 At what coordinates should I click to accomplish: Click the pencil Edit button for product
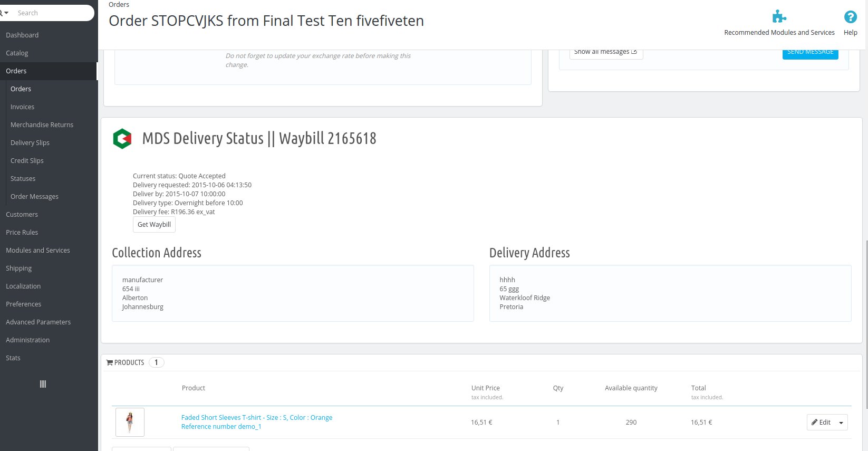click(x=821, y=423)
